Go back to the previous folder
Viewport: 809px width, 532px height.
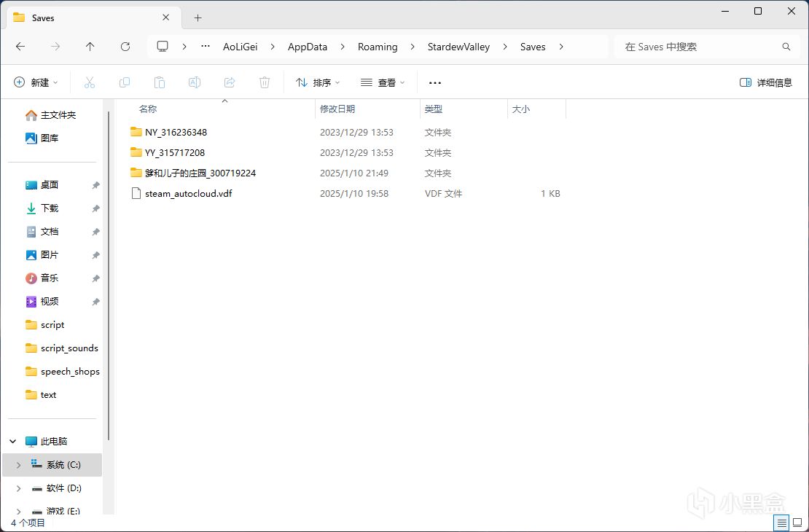tap(20, 47)
